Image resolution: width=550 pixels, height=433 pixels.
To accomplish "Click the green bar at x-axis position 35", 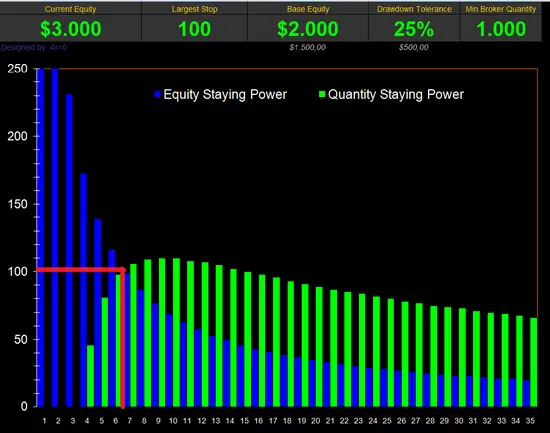I will [534, 362].
